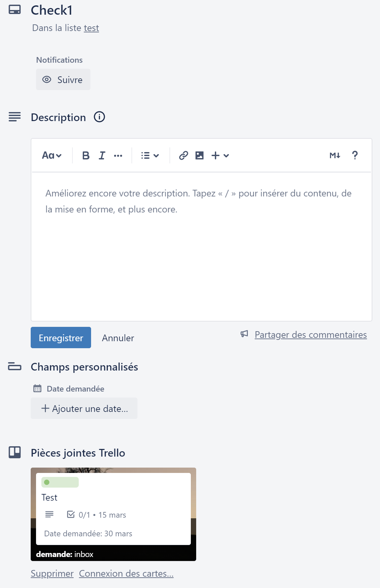The width and height of the screenshot is (380, 588).
Task: Click Ajouter une date button
Action: (x=84, y=408)
